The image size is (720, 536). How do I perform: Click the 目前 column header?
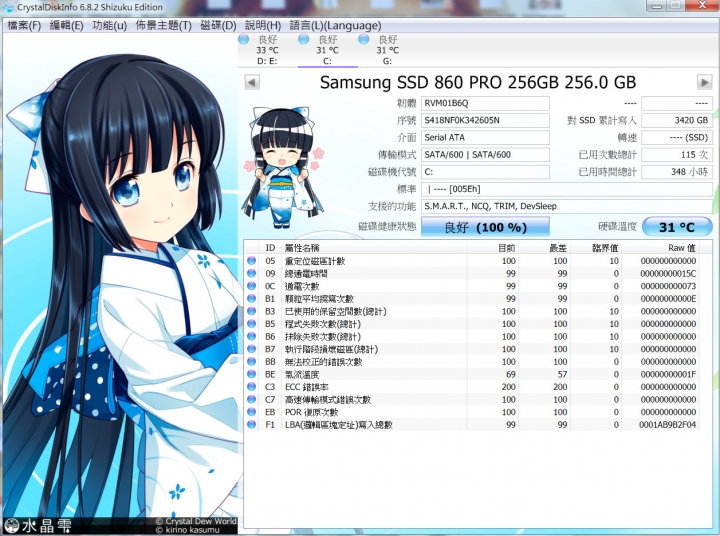pyautogui.click(x=493, y=248)
